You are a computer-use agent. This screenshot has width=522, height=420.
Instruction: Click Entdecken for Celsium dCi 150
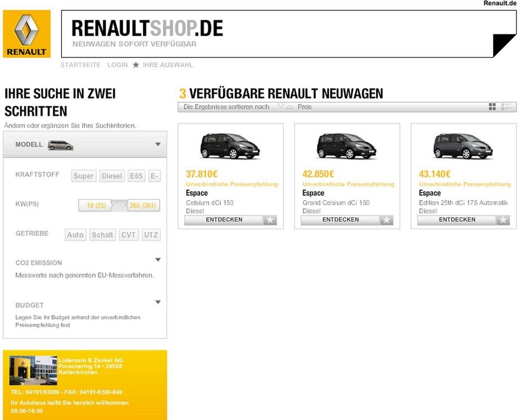tap(224, 220)
